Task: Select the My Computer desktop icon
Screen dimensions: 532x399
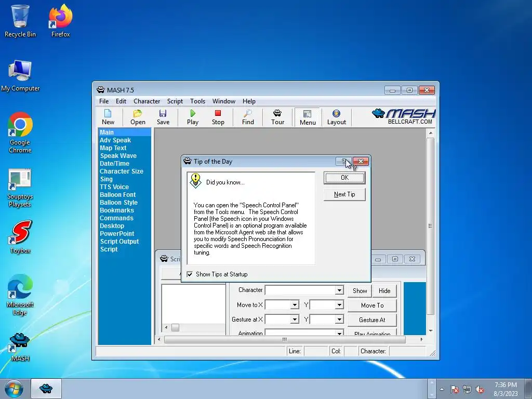Action: click(20, 76)
